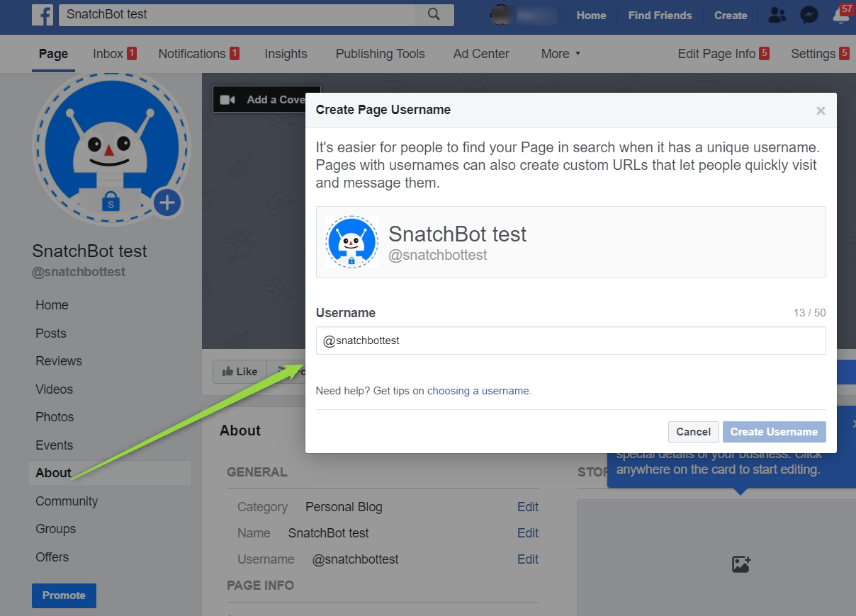This screenshot has width=856, height=616.
Task: Open the Messenger icon
Action: click(809, 15)
